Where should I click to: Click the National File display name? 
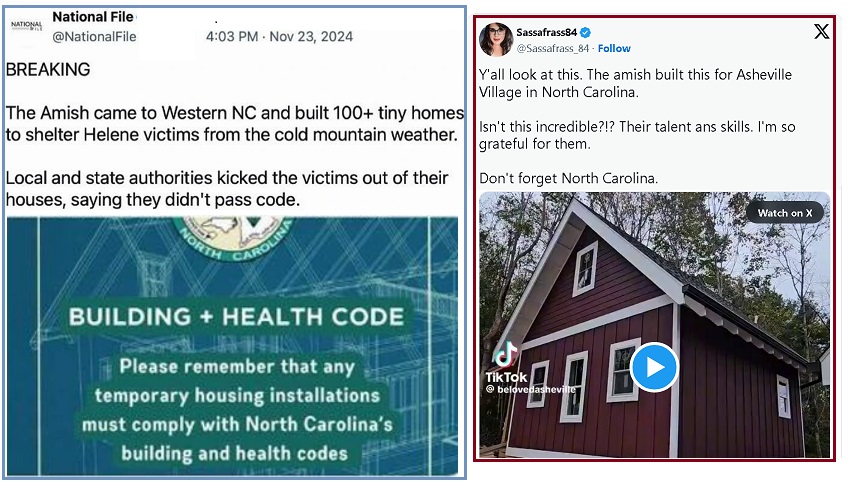(92, 17)
